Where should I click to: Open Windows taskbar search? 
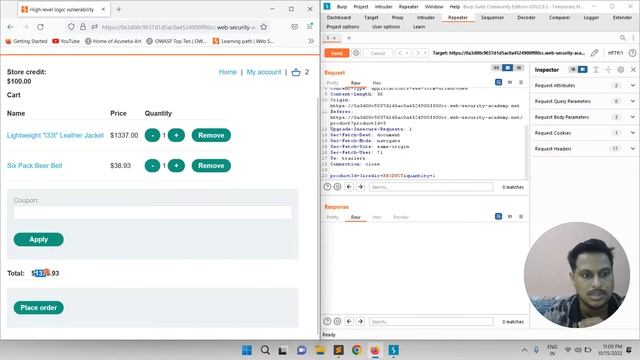pos(265,350)
